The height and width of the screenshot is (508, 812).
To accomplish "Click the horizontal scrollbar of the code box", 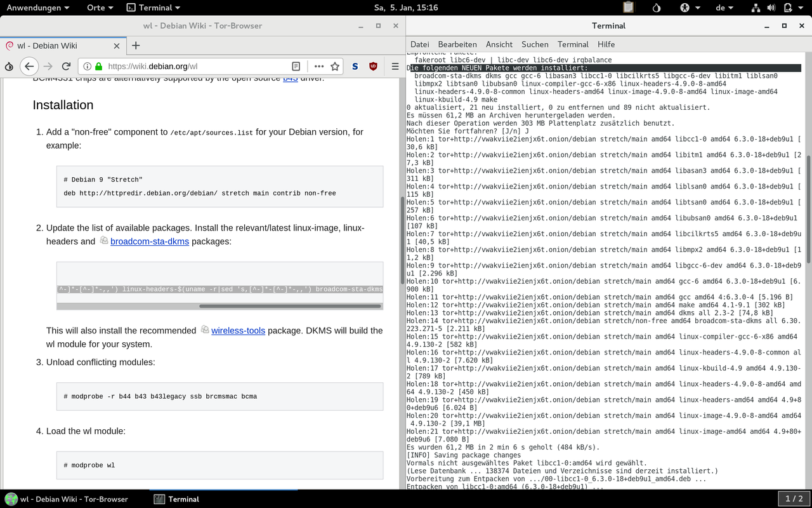I will point(291,306).
